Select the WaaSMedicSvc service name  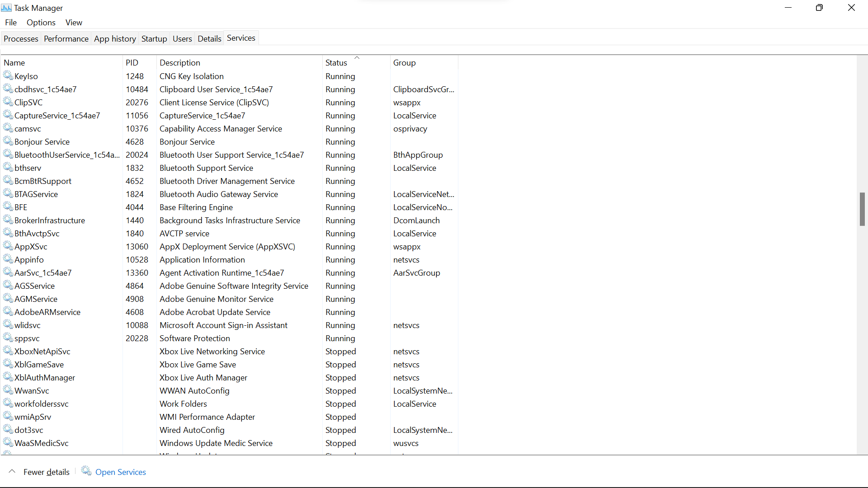(x=42, y=443)
